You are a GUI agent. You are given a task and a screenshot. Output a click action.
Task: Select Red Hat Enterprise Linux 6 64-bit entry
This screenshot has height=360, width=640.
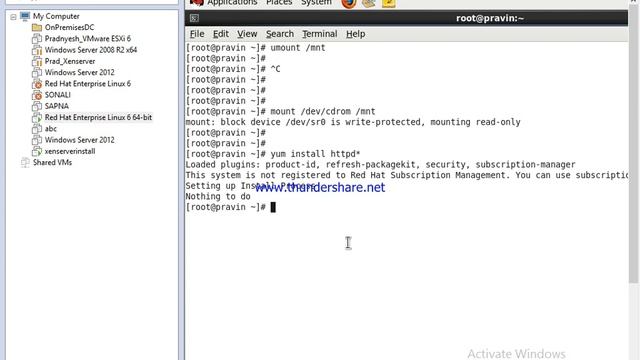[98, 118]
